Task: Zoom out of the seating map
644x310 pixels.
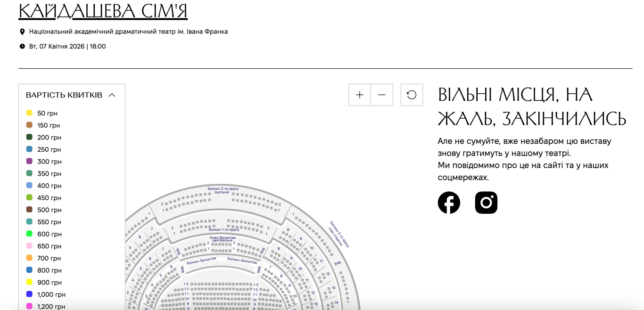Action: pyautogui.click(x=382, y=95)
